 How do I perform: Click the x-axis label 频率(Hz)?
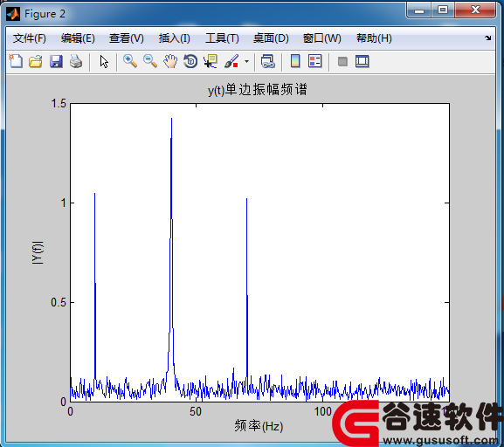coord(259,426)
